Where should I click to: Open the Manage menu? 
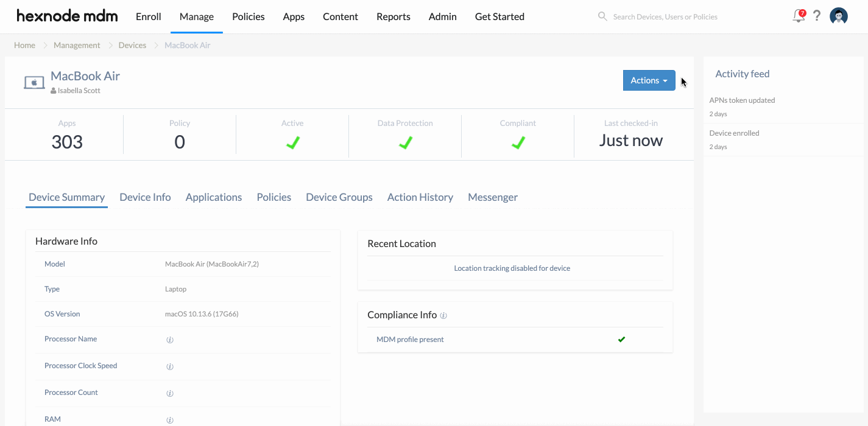click(x=197, y=16)
